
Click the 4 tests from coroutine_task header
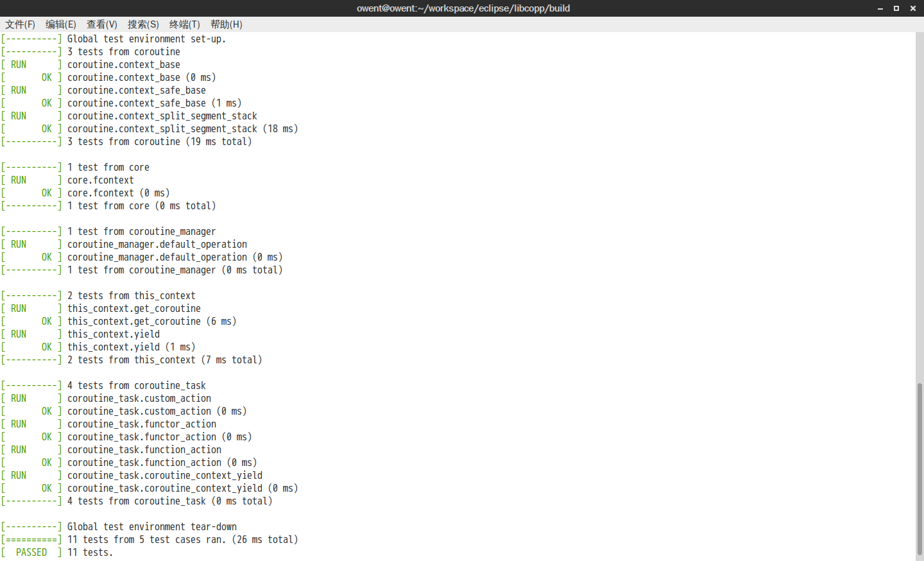103,385
